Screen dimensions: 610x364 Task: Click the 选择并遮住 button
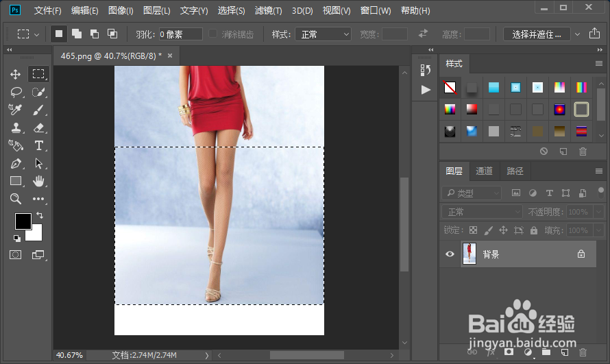point(537,34)
